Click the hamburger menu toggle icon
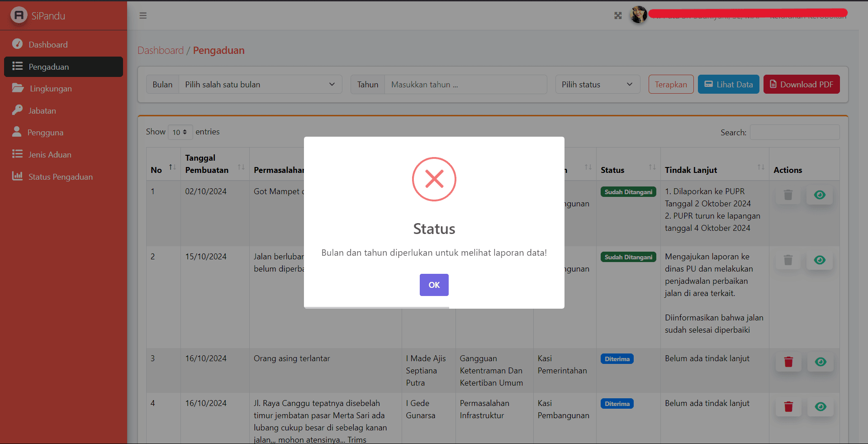The image size is (868, 444). coord(143,16)
